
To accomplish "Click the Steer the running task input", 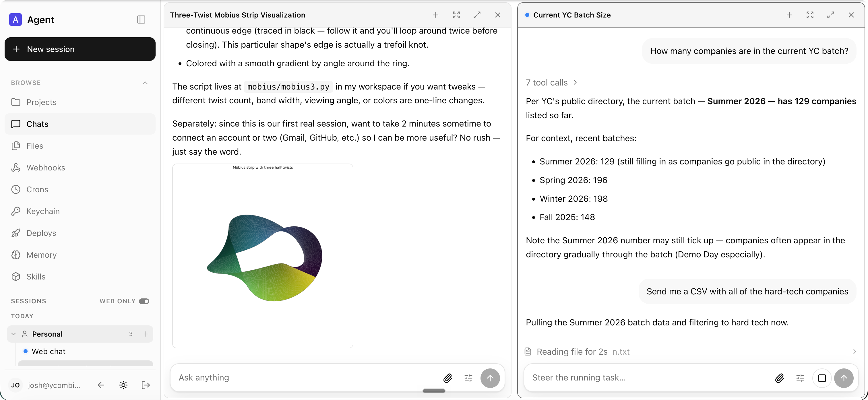I will coord(649,378).
